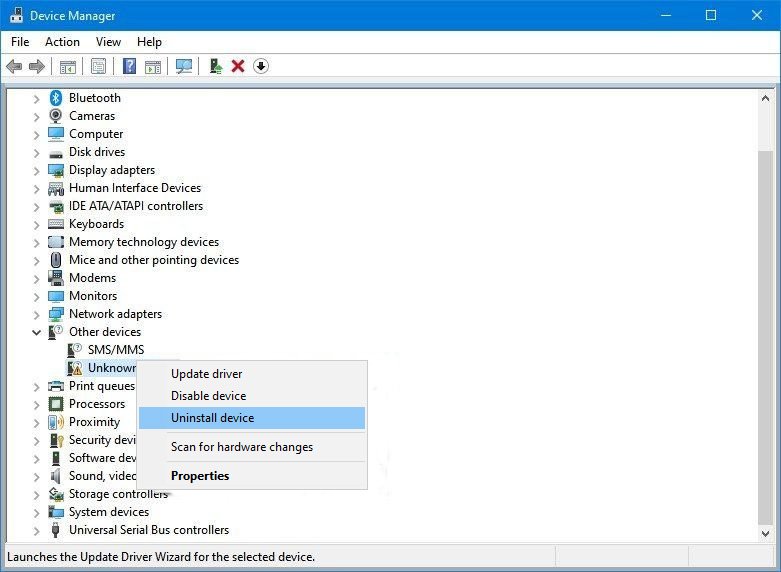Image resolution: width=781 pixels, height=572 pixels.
Task: Select the Proximity category entry
Action: [94, 422]
